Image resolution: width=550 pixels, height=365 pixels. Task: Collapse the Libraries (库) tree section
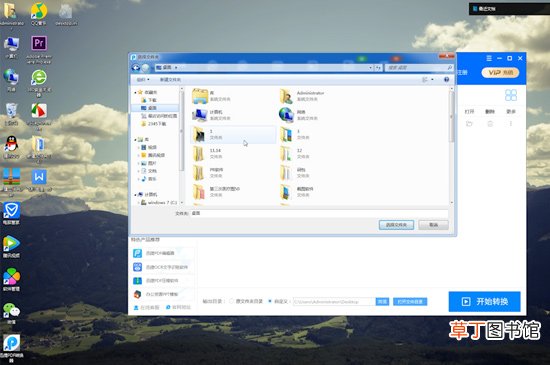[135, 140]
